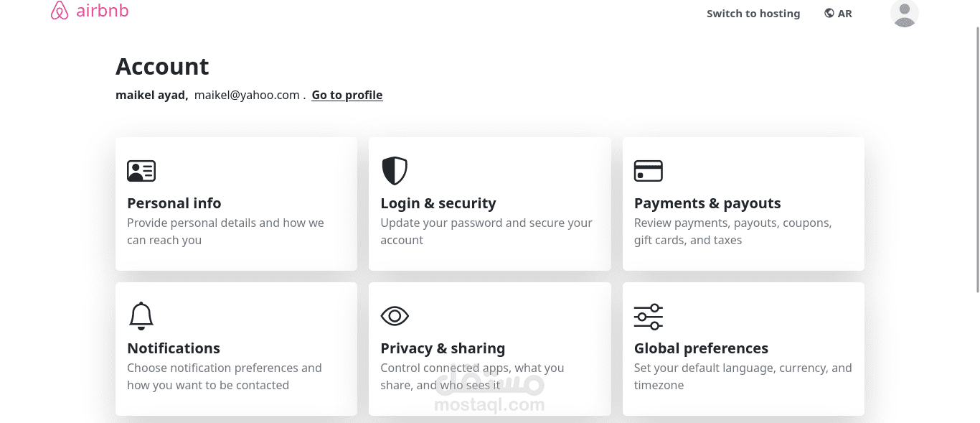The width and height of the screenshot is (980, 423).
Task: Follow the Go to profile link
Action: 347,95
